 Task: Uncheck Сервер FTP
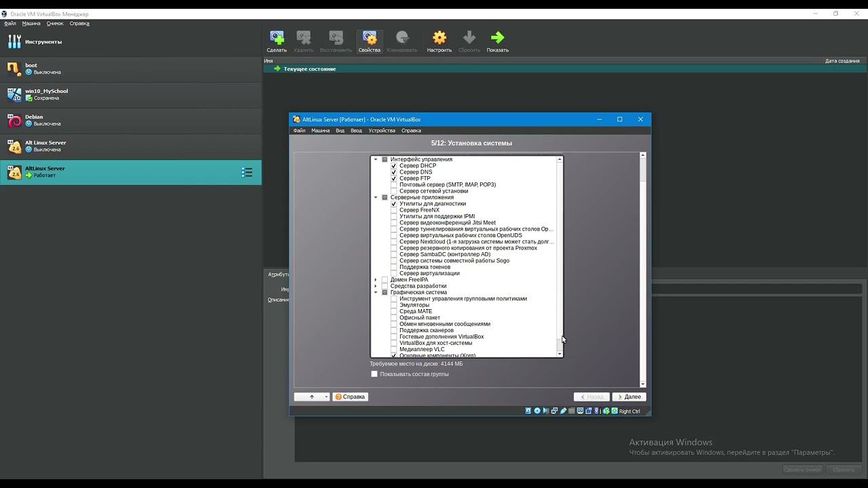click(393, 178)
